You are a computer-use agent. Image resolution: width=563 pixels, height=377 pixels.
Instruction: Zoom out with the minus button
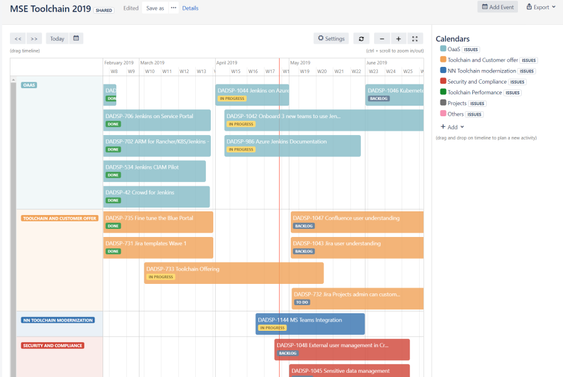(382, 38)
